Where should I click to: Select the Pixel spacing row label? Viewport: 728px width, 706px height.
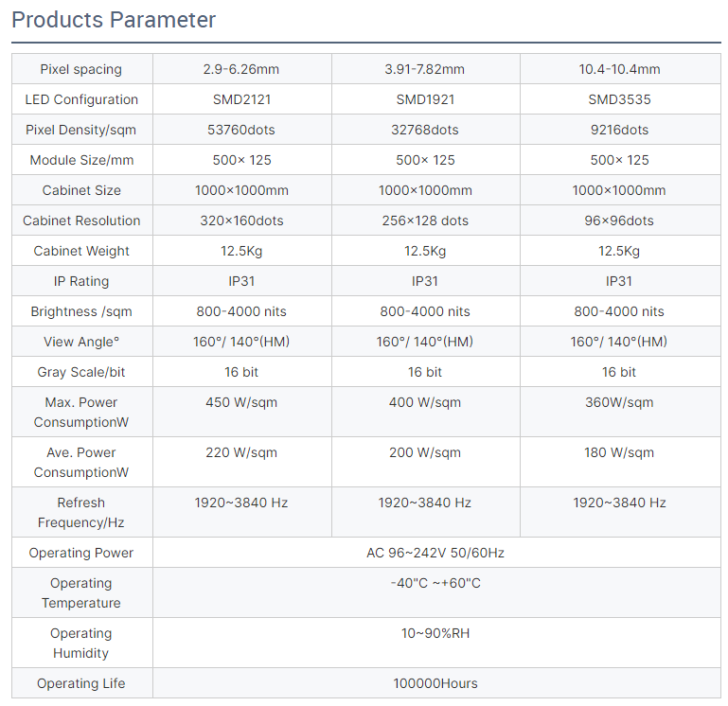point(81,69)
